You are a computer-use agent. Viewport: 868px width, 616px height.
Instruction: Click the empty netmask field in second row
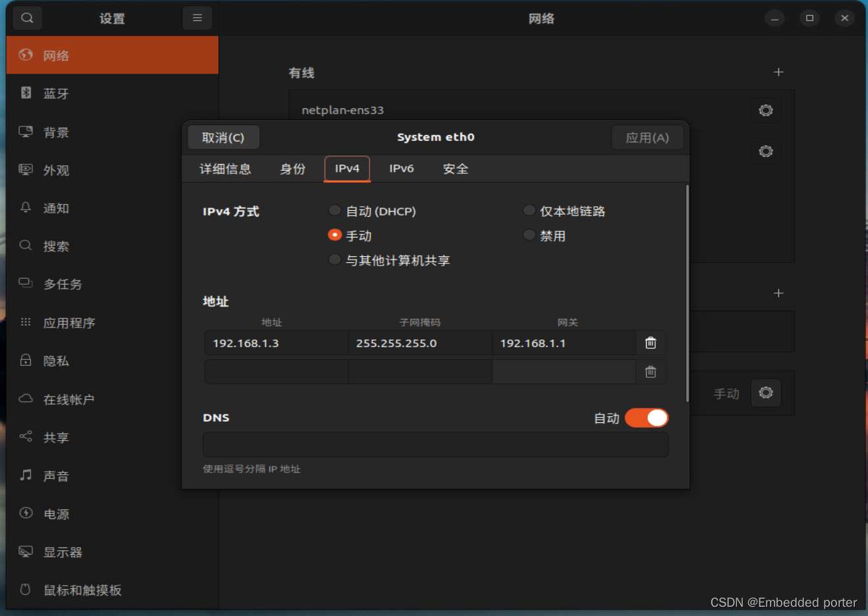point(420,372)
